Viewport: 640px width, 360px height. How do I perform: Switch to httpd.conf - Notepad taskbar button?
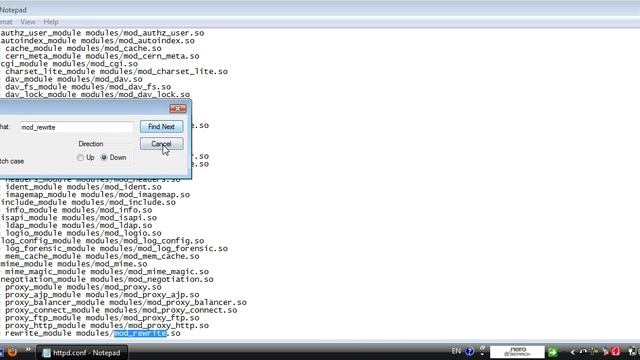point(82,353)
